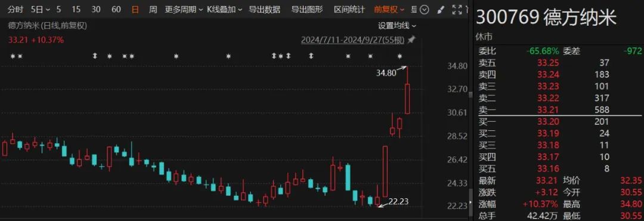Screen dimensions: 644x221
Task: Click the pin icon beside date range
Action: [x=411, y=40]
